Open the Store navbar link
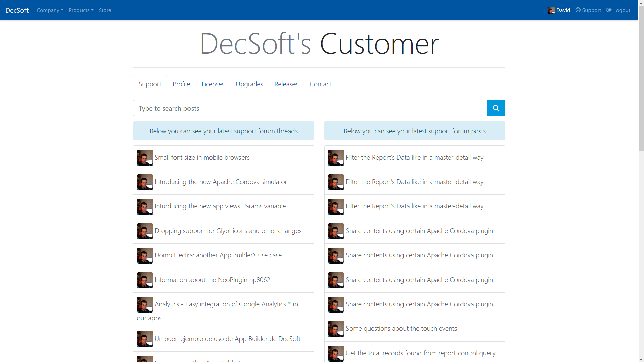This screenshot has width=644, height=362. pyautogui.click(x=105, y=10)
